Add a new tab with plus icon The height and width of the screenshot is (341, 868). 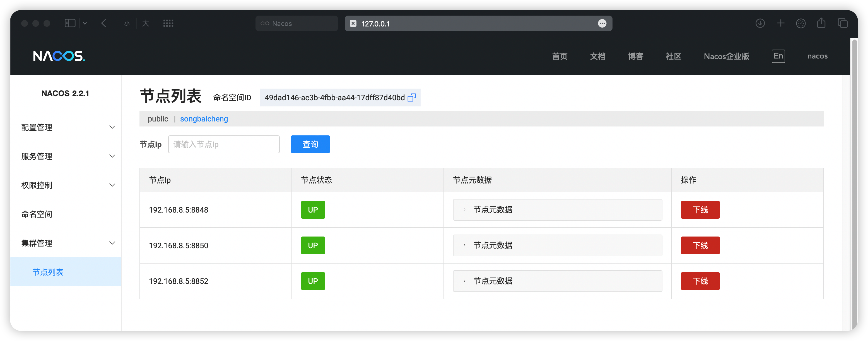coord(780,23)
